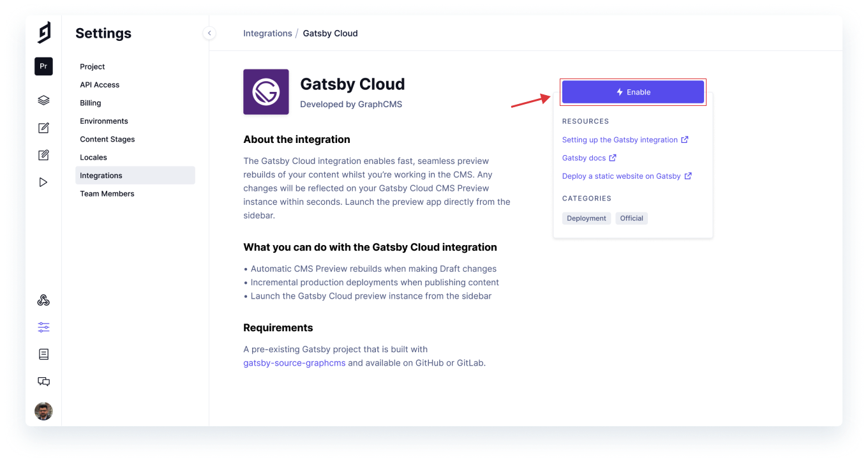Click What you can do with Gatsby heading

point(370,247)
